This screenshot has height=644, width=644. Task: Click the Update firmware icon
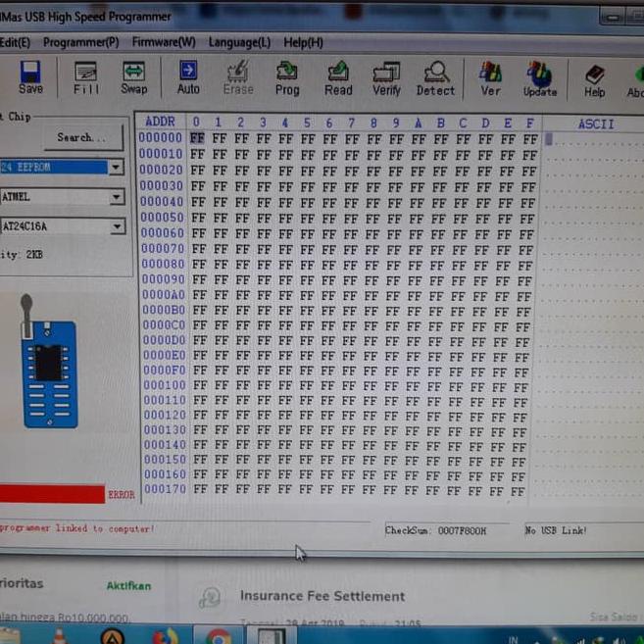pos(540,79)
